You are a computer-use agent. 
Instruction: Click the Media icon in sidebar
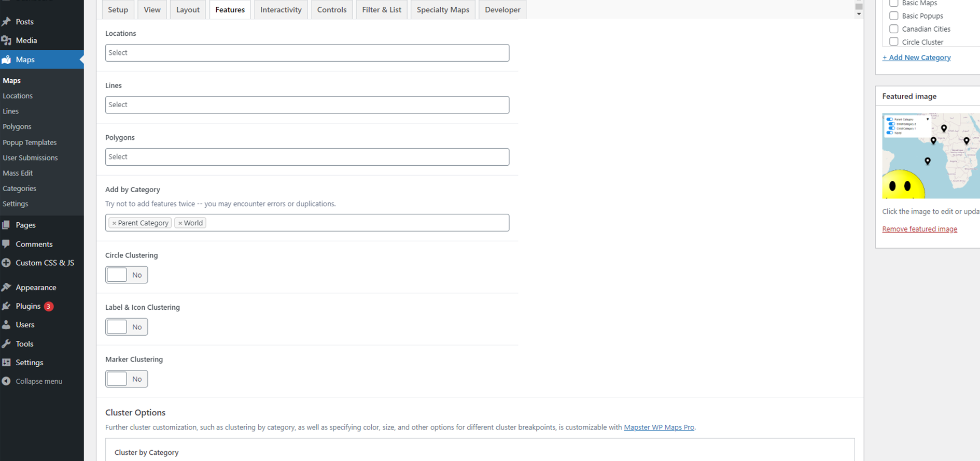click(x=6, y=40)
